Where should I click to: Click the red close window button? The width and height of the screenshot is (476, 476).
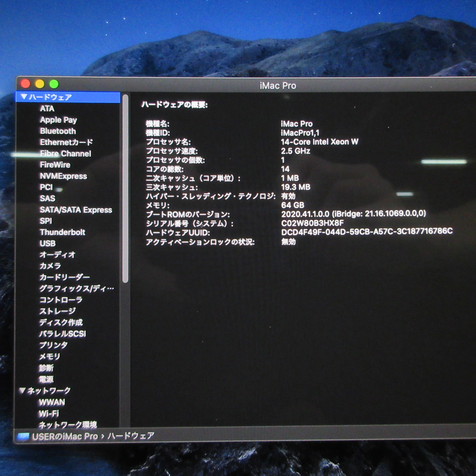[25, 84]
